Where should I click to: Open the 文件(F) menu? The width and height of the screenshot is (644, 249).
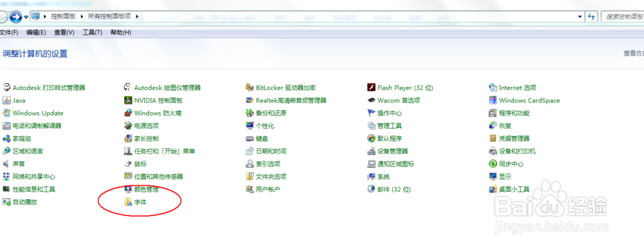point(9,32)
